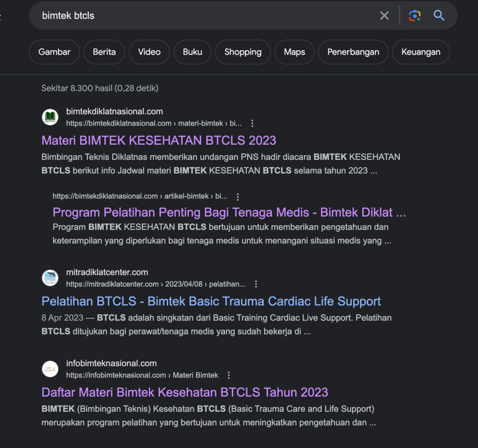478x448 pixels.
Task: Clear the search box with X icon
Action: [x=384, y=16]
